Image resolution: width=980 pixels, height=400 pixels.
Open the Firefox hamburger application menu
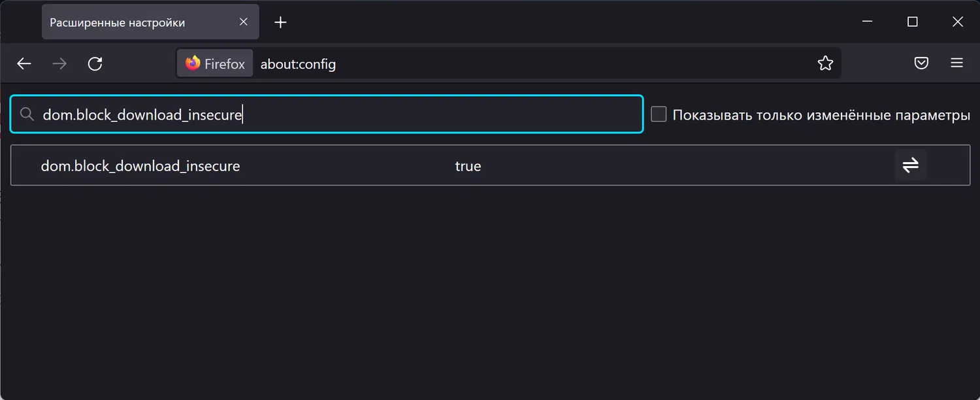(x=957, y=63)
